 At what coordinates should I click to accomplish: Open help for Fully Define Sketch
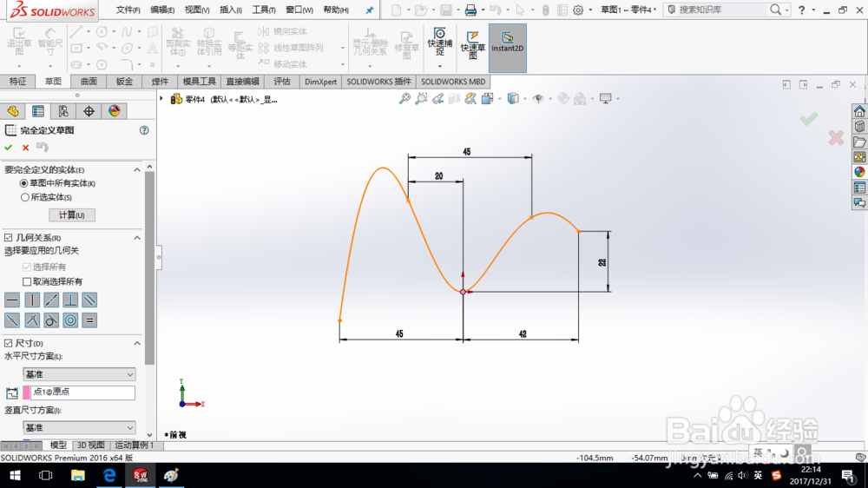[144, 130]
